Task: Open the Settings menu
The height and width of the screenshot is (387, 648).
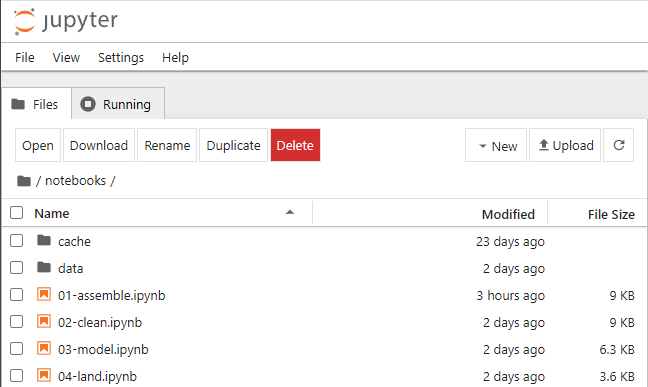Action: click(121, 57)
